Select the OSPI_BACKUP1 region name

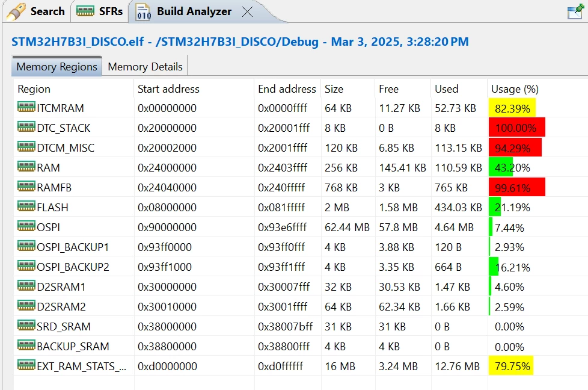73,247
